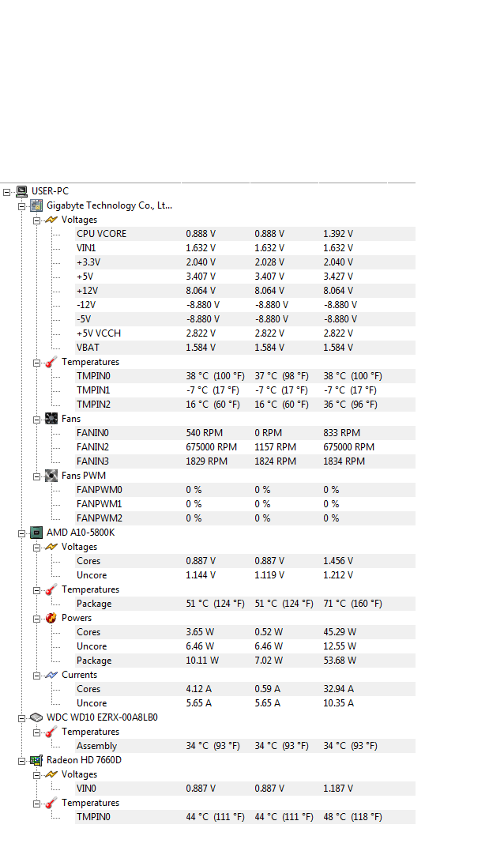Click the Fans PWM icon
The width and height of the screenshot is (504, 866).
pos(51,476)
